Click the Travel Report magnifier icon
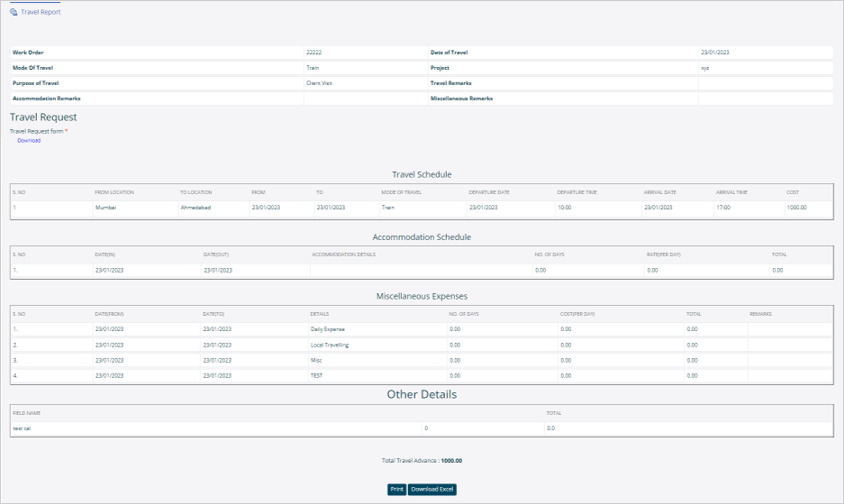Screen dimensions: 844x504 click(14, 12)
